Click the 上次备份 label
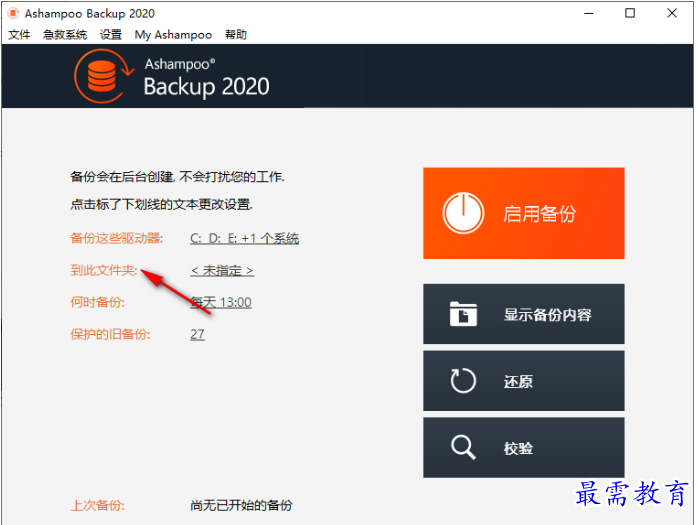 click(x=97, y=505)
